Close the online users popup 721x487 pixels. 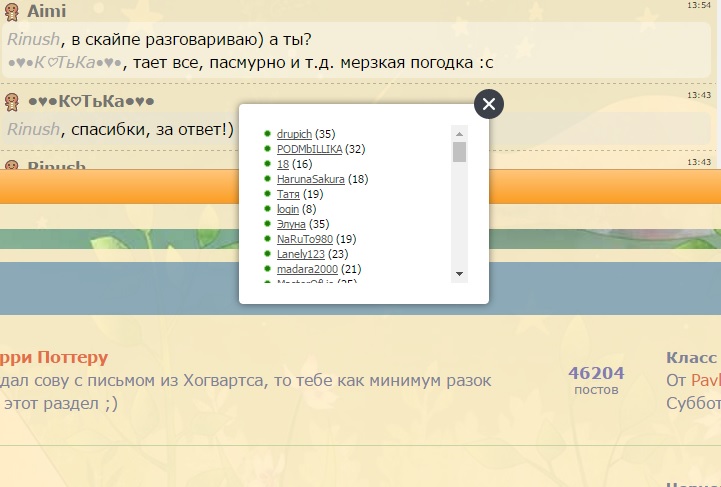pos(488,104)
